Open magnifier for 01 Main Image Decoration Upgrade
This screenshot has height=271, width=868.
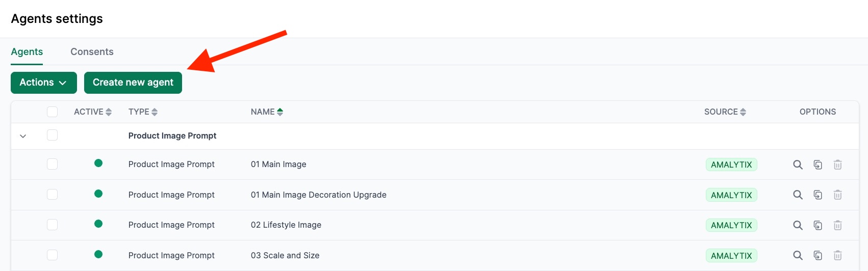[798, 195]
